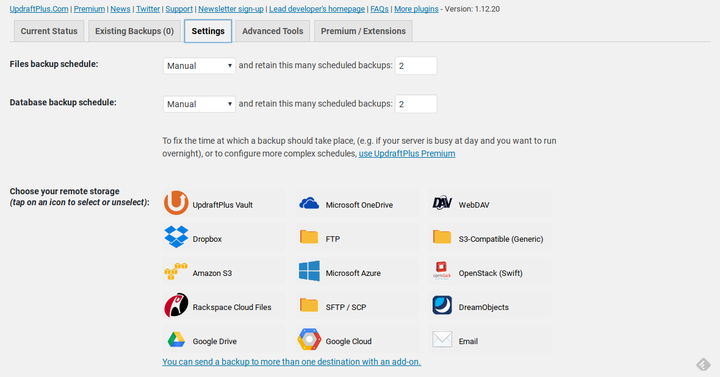Select the DreamObjects moon icon
This screenshot has width=720, height=377.
442,305
